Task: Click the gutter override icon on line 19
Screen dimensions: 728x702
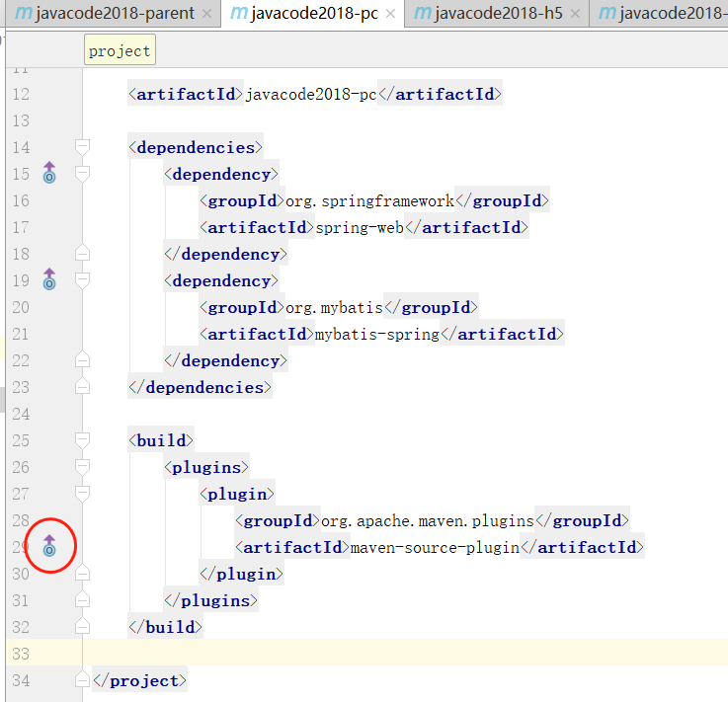Action: (x=49, y=280)
